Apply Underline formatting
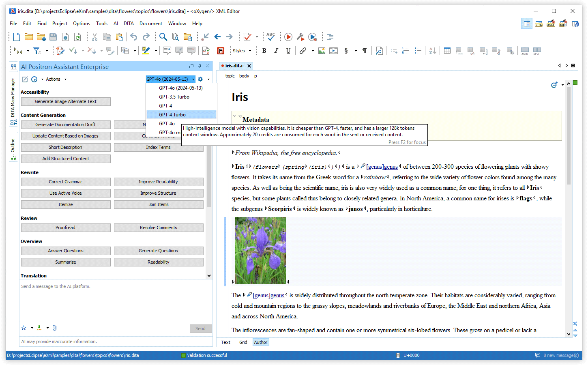The width and height of the screenshot is (588, 365). pos(288,51)
